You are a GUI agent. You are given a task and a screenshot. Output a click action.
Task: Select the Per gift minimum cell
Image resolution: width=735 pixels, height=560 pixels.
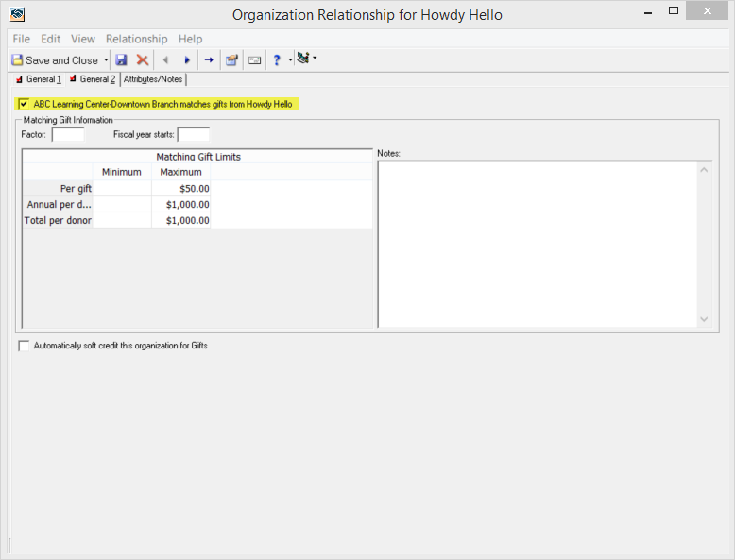(122, 188)
